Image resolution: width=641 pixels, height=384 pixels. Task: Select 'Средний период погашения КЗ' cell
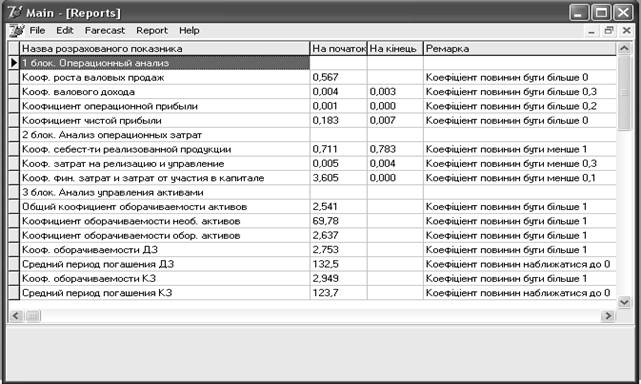165,293
